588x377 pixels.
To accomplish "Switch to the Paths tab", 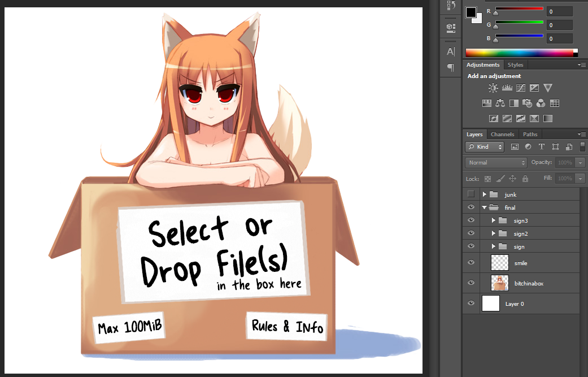I will click(530, 135).
